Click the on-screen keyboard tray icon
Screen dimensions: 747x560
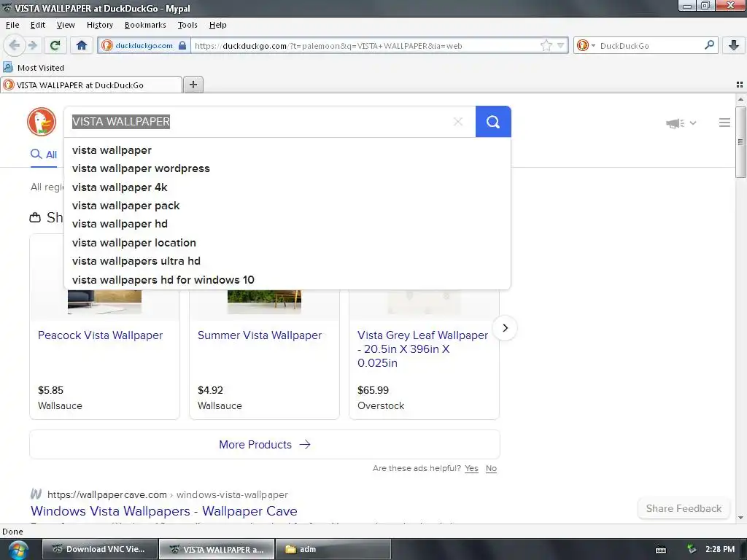coord(661,550)
